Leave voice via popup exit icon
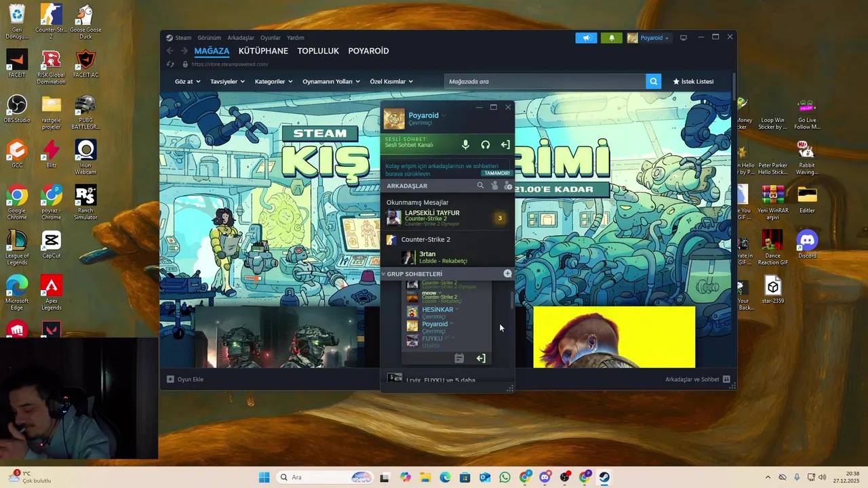 (481, 358)
